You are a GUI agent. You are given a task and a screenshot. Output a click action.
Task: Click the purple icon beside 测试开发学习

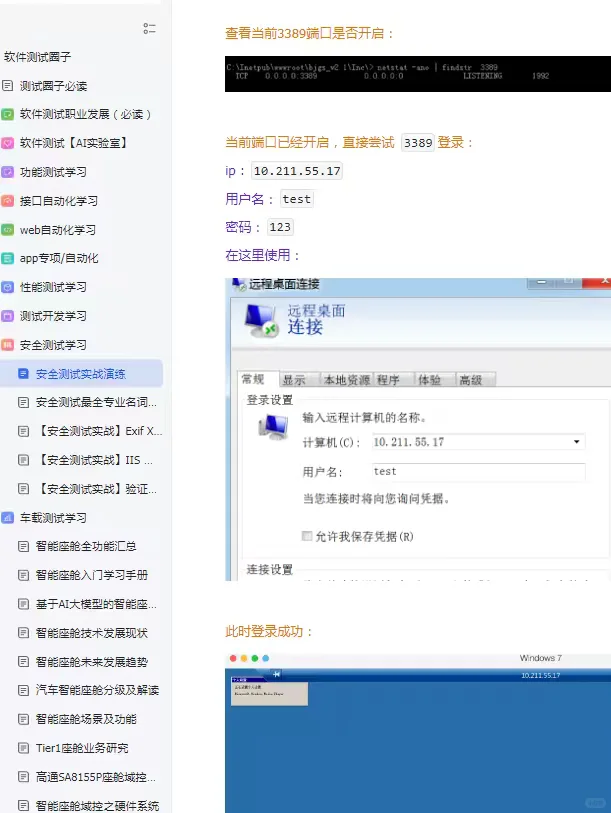(x=8, y=316)
